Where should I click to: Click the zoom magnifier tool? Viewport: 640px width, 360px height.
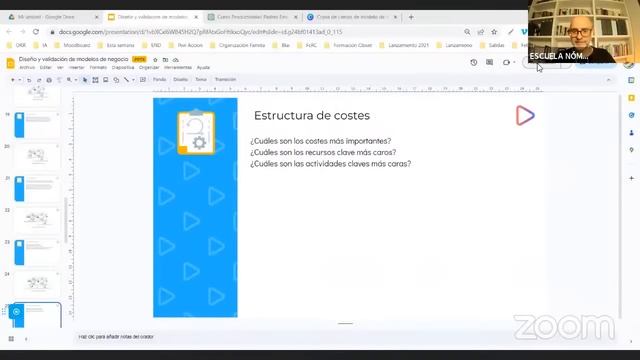(x=69, y=80)
